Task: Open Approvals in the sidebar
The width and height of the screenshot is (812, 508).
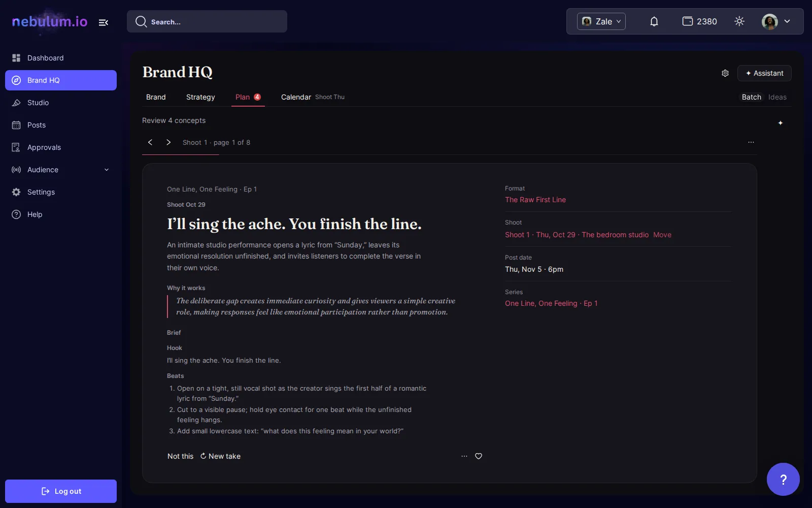Action: pos(61,147)
